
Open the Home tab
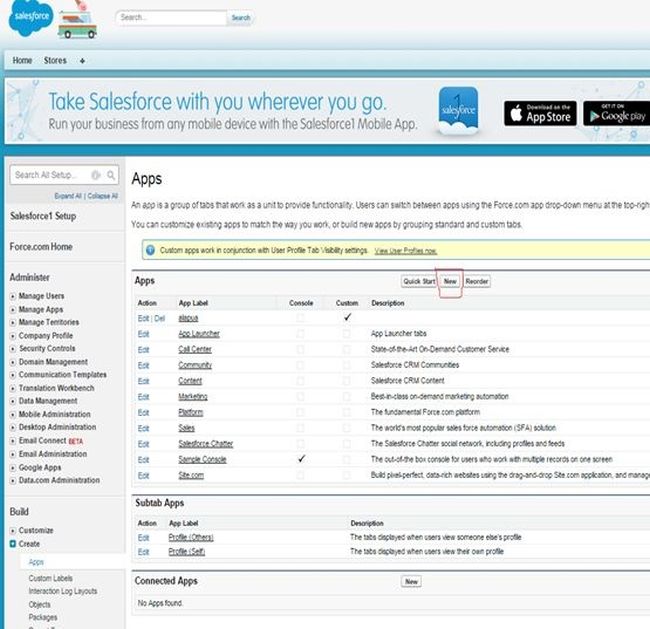pos(22,61)
